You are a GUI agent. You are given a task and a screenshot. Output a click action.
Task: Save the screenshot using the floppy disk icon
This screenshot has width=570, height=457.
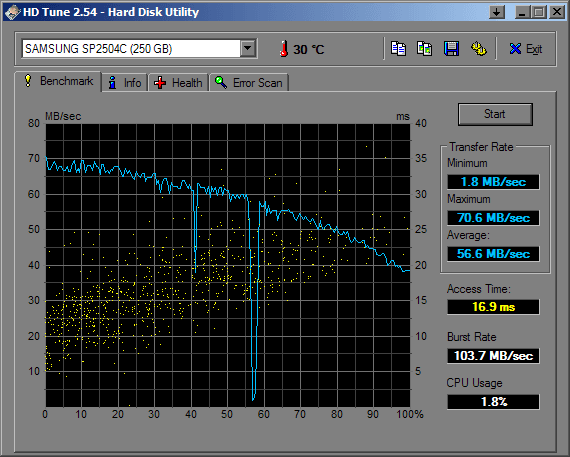(451, 48)
